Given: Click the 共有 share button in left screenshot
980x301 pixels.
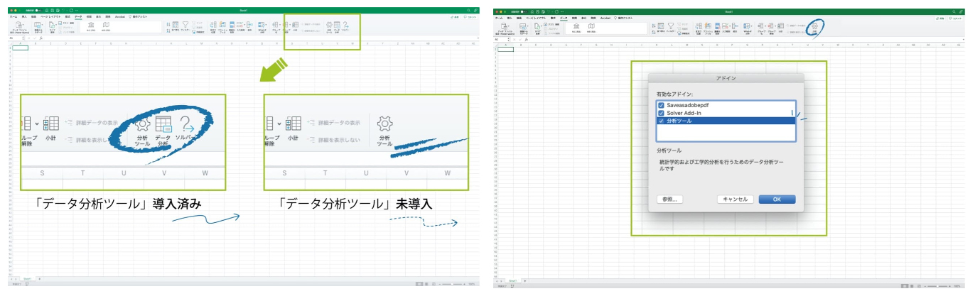Looking at the screenshot, I should [455, 17].
